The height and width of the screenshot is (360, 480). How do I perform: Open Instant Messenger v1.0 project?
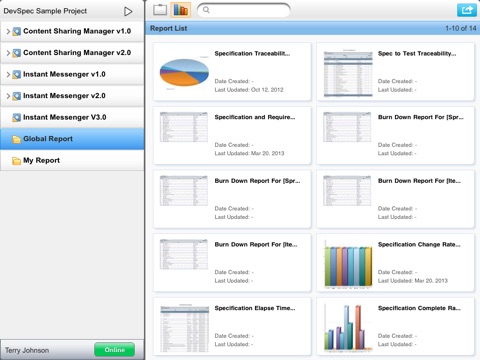[x=72, y=74]
